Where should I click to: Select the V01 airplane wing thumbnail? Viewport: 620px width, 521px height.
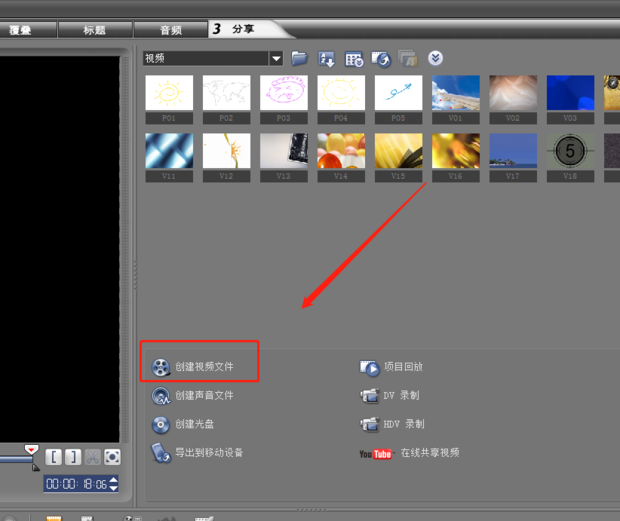[x=456, y=93]
